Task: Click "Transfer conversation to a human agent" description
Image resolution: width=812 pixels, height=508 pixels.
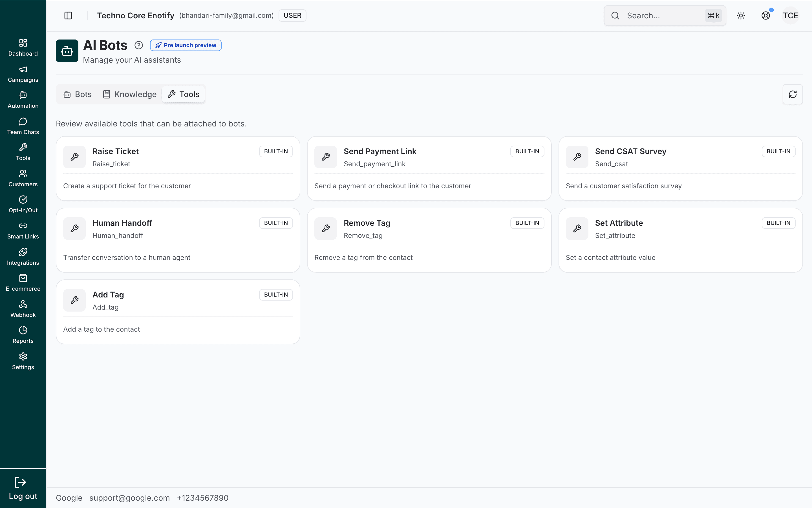Action: 127,258
